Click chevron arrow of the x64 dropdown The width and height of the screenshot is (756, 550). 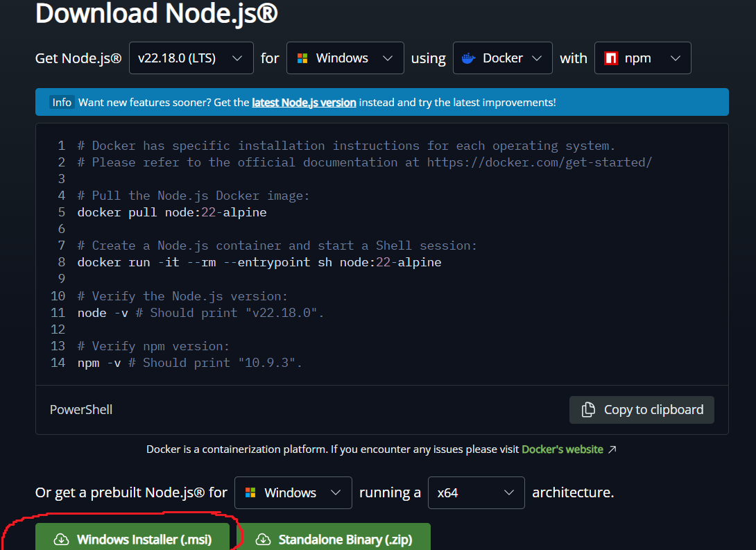point(508,492)
